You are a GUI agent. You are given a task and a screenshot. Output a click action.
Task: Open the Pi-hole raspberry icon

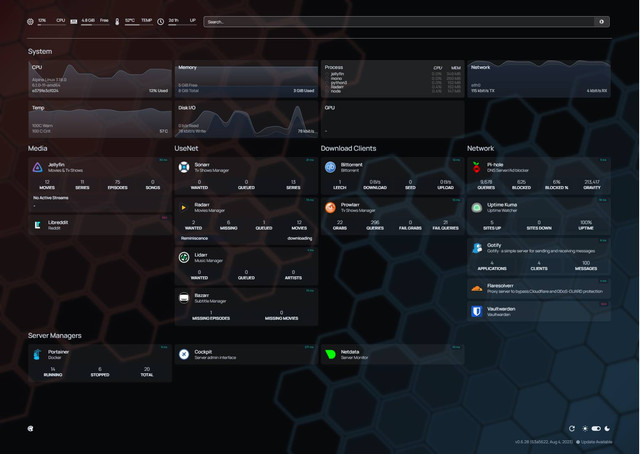pyautogui.click(x=476, y=167)
